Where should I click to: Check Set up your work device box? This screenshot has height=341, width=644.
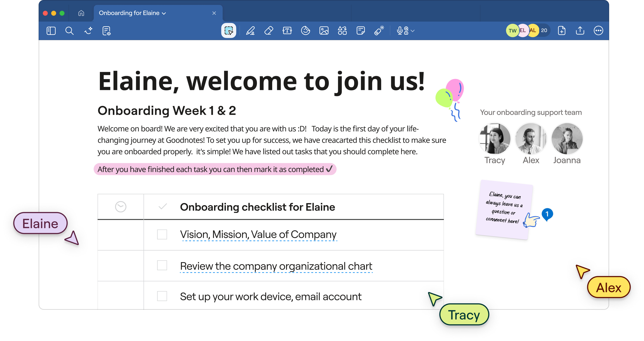(162, 296)
